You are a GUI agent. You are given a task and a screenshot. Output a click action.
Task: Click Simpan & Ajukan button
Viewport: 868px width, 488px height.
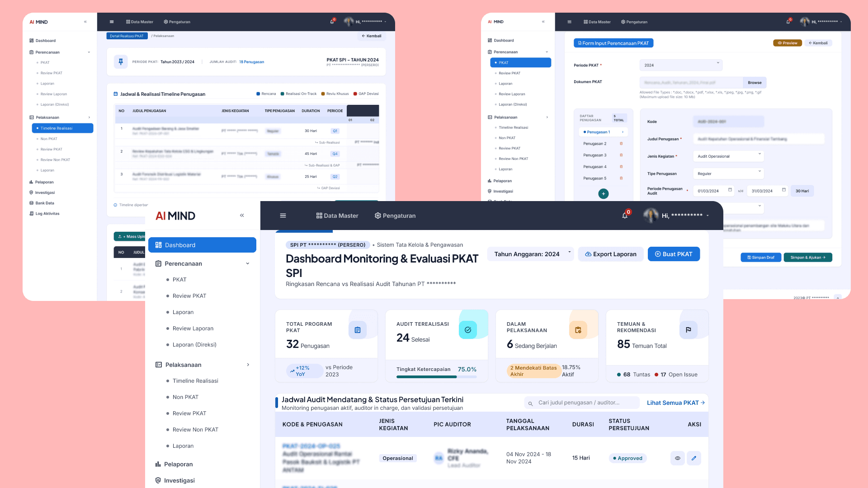[x=808, y=258]
